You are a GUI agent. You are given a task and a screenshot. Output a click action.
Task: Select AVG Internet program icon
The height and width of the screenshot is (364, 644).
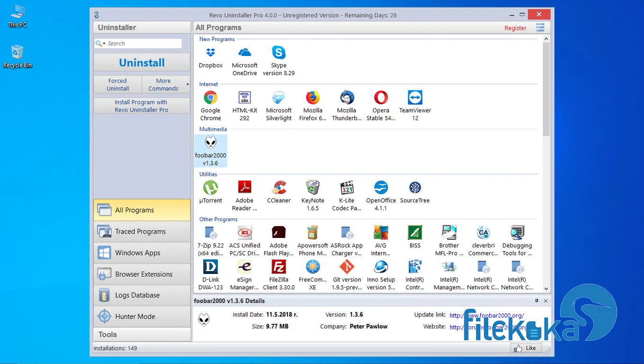tap(381, 233)
